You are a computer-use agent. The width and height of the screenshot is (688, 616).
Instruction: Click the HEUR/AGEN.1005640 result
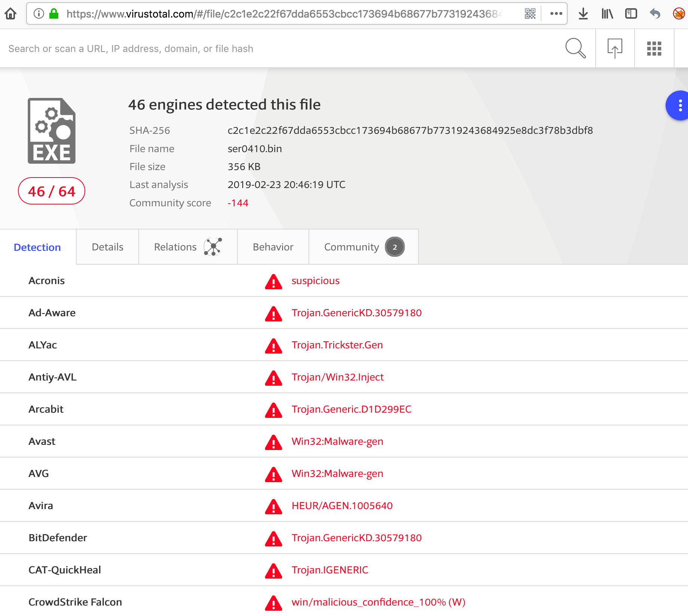click(342, 505)
